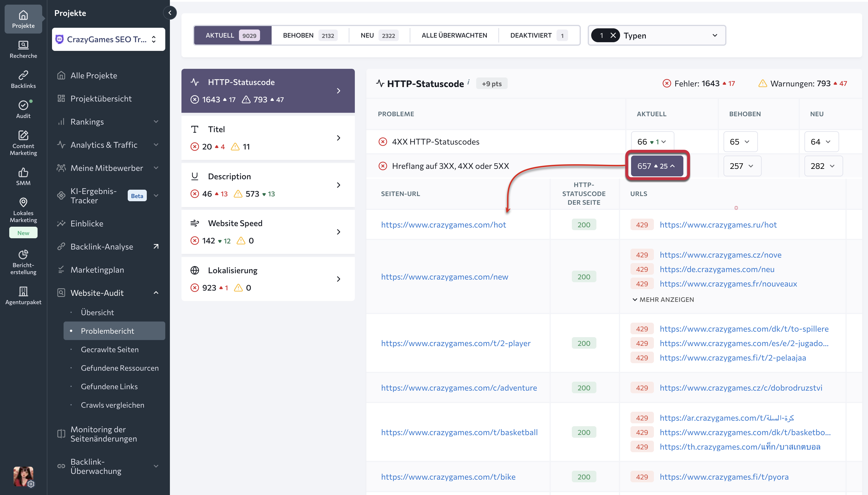Expand Hreflang behoben count 257
This screenshot has width=868, height=495.
coord(742,166)
